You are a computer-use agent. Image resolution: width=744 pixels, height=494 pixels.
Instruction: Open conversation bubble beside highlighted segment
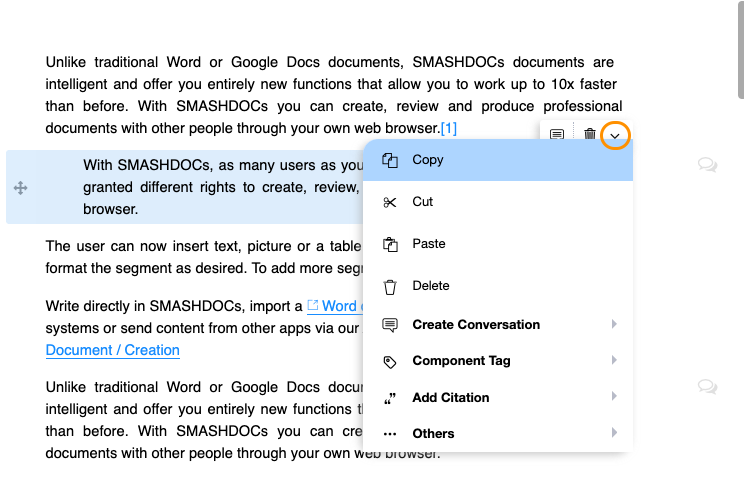coord(707,165)
